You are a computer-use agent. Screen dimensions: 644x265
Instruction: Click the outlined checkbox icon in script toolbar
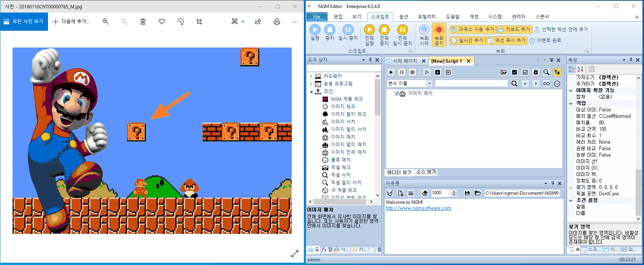(x=525, y=72)
